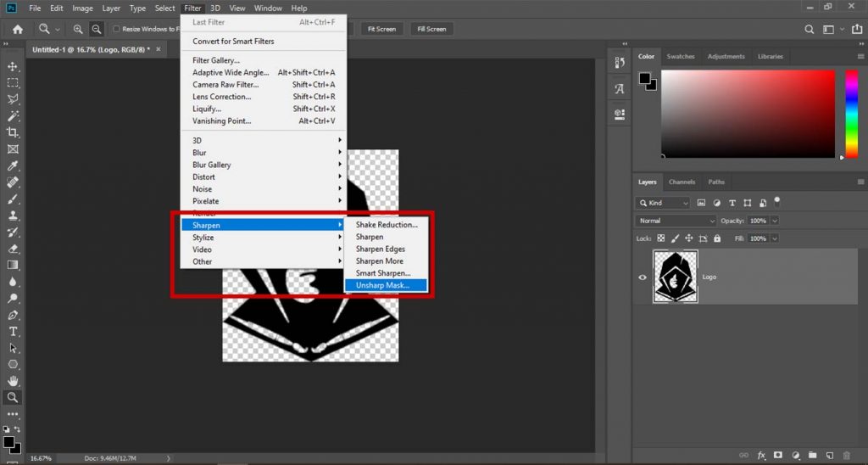The width and height of the screenshot is (868, 465).
Task: Open the Opacity slider dropdown arrow
Action: click(775, 221)
